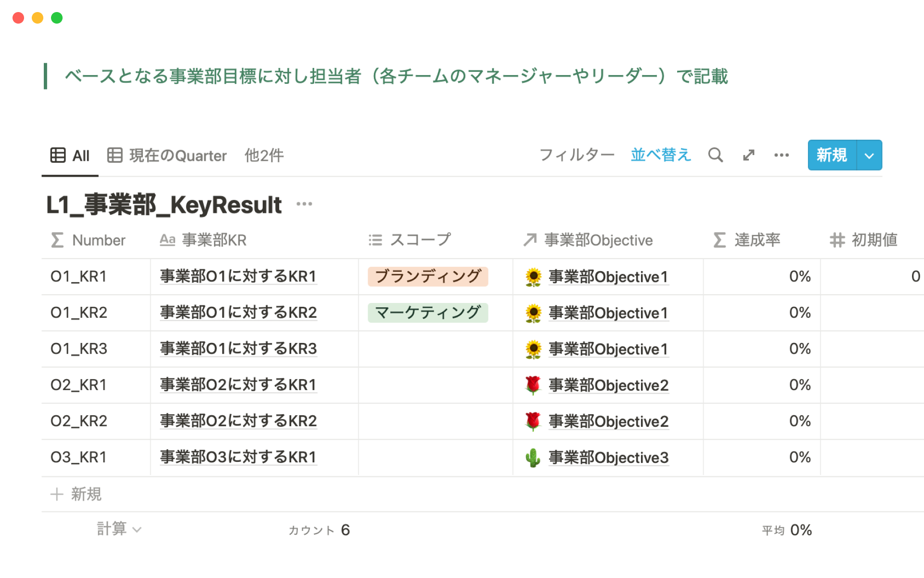
Task: Open the 並べ替え sort settings
Action: coord(661,155)
